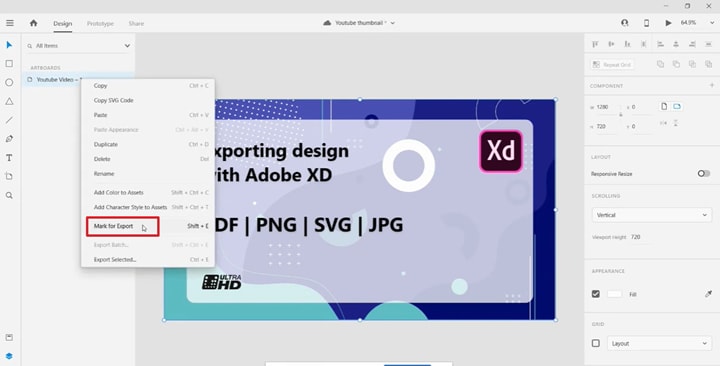Click the Align Middle vertically icon
Viewport: 720px width, 366px height.
(x=611, y=44)
